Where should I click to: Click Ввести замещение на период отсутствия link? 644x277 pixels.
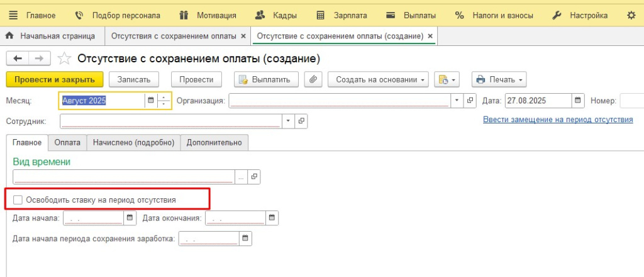coord(558,120)
